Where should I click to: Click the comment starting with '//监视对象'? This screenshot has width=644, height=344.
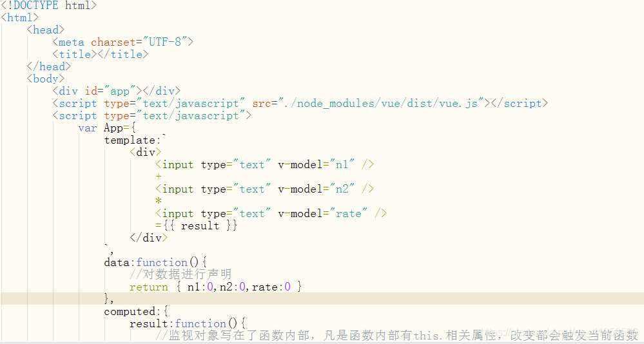point(396,336)
